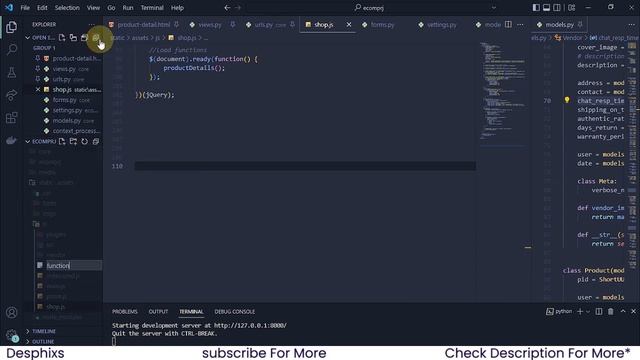Open the Explorer view in activity bar
640x360 pixels.
pos(11,27)
